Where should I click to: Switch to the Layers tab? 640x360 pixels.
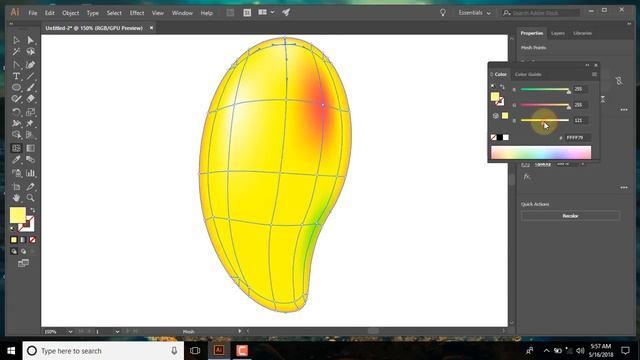[558, 33]
